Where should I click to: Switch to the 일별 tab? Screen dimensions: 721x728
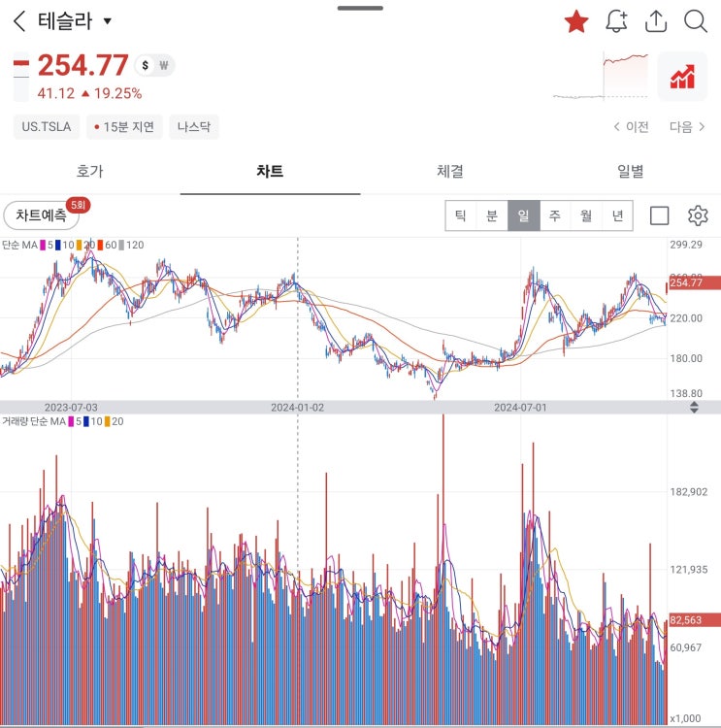pyautogui.click(x=631, y=171)
